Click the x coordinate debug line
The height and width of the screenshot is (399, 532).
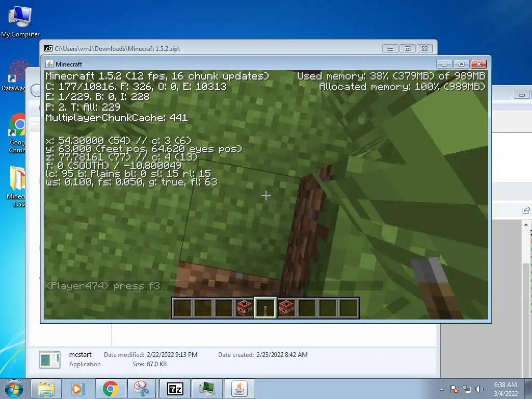pos(118,140)
